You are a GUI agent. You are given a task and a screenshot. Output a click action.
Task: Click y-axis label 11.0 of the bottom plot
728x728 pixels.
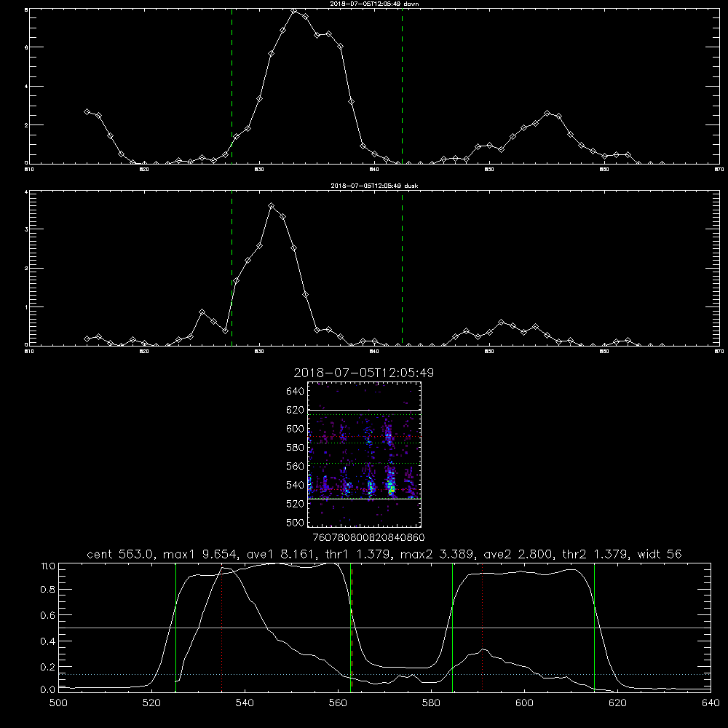pyautogui.click(x=48, y=566)
